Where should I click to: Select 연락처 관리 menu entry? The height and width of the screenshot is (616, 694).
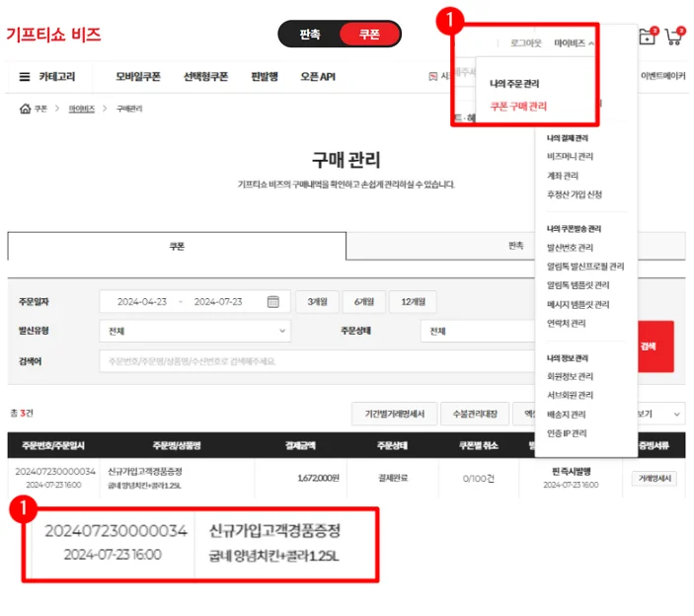pyautogui.click(x=566, y=324)
